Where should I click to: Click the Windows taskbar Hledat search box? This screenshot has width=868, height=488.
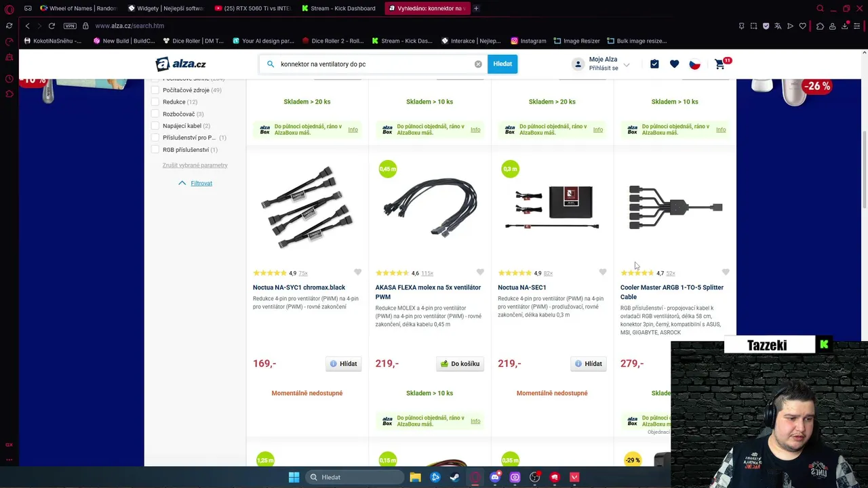point(353,477)
